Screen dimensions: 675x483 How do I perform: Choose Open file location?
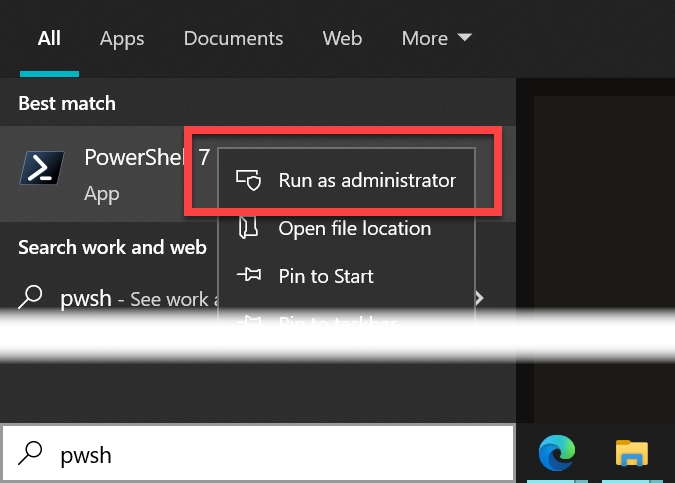[x=347, y=228]
